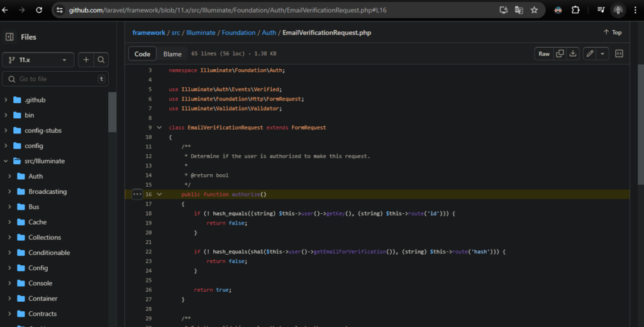This screenshot has width=644, height=327.
Task: Click the getEmailForVerification method name
Action: click(350, 252)
